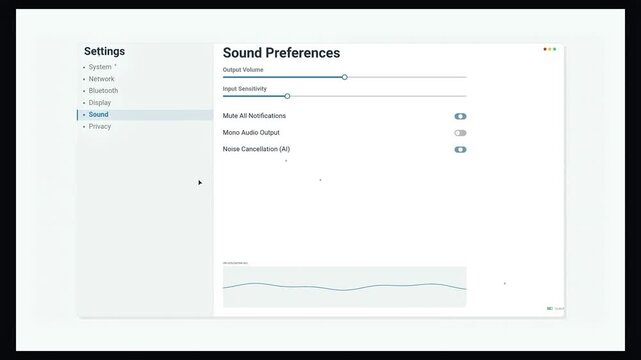Open the Bluetooth settings section
Image resolution: width=641 pixels, height=360 pixels.
[x=103, y=91]
